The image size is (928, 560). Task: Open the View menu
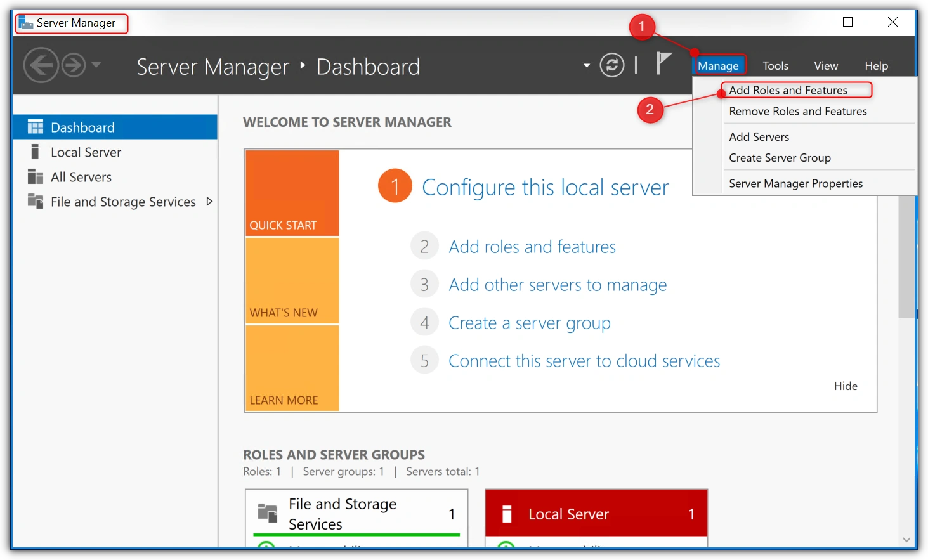tap(826, 65)
